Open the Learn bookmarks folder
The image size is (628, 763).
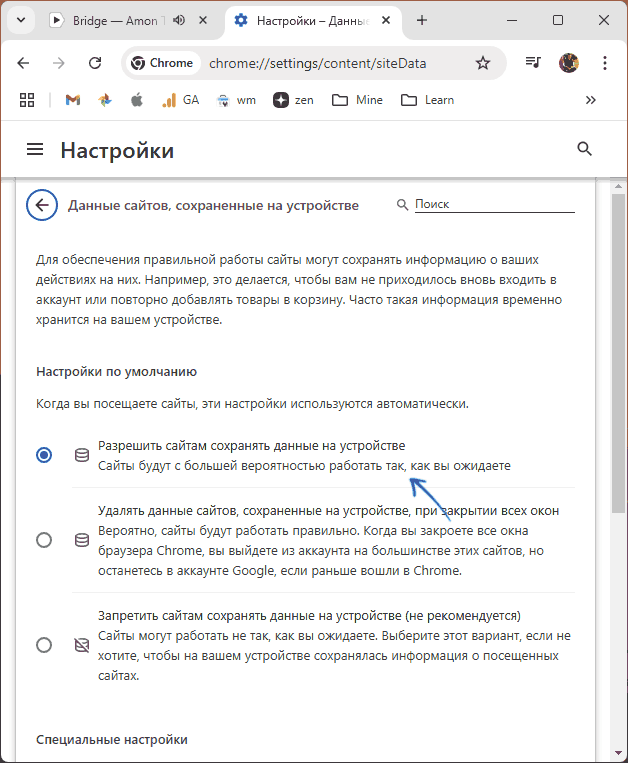click(428, 100)
